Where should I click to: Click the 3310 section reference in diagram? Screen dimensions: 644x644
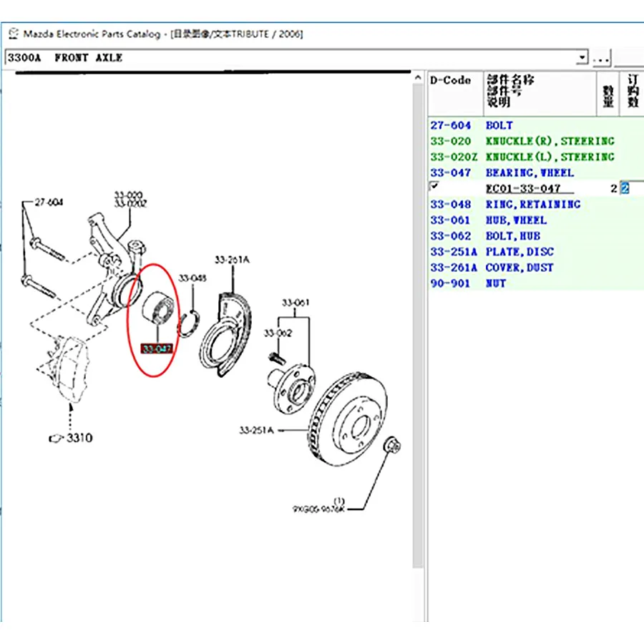[x=79, y=438]
